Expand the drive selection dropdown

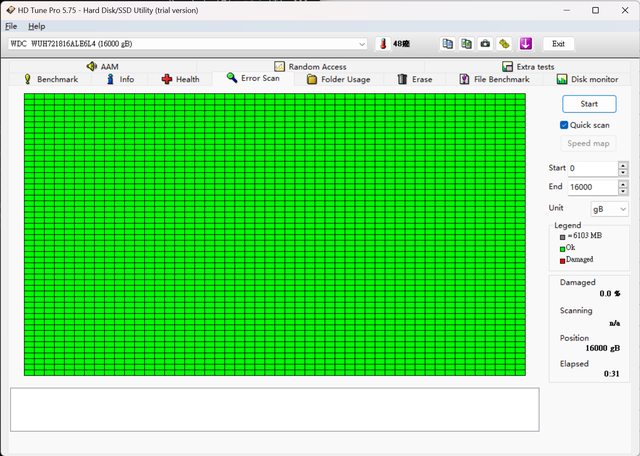coord(361,44)
